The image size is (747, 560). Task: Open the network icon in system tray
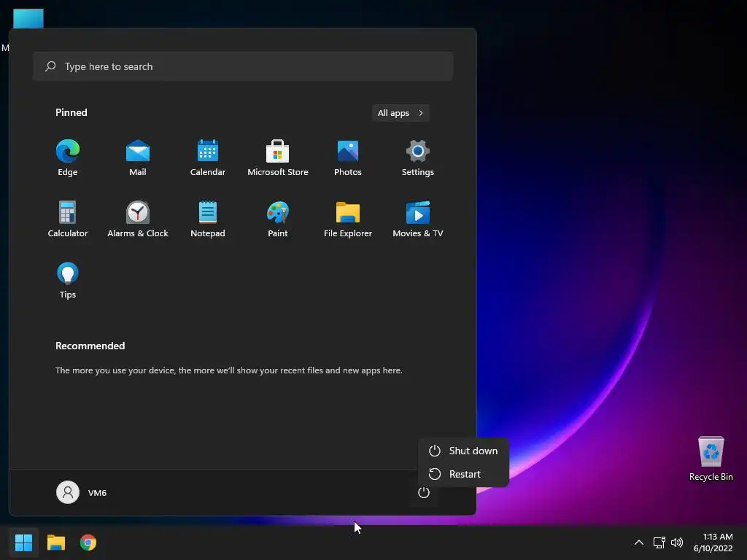click(659, 542)
